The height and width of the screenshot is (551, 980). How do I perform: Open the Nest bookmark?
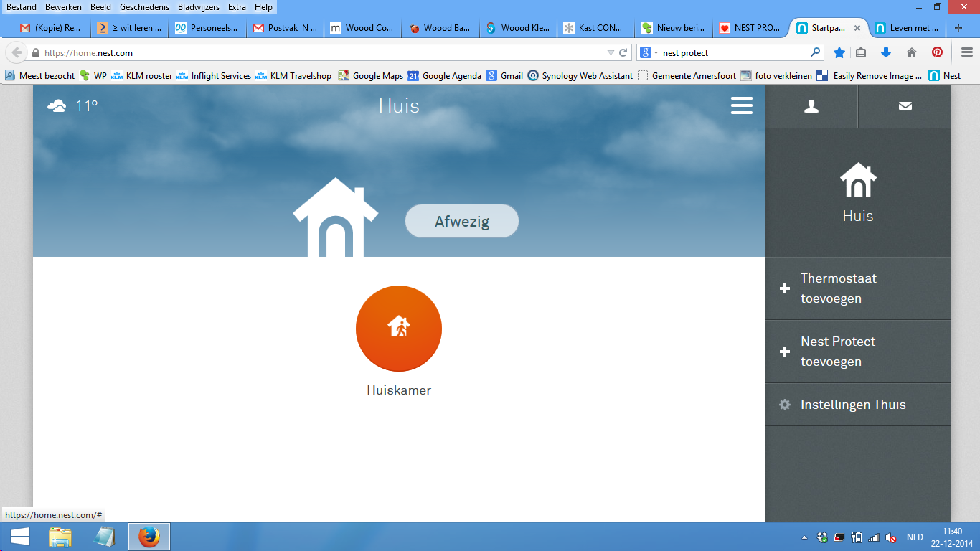[945, 75]
